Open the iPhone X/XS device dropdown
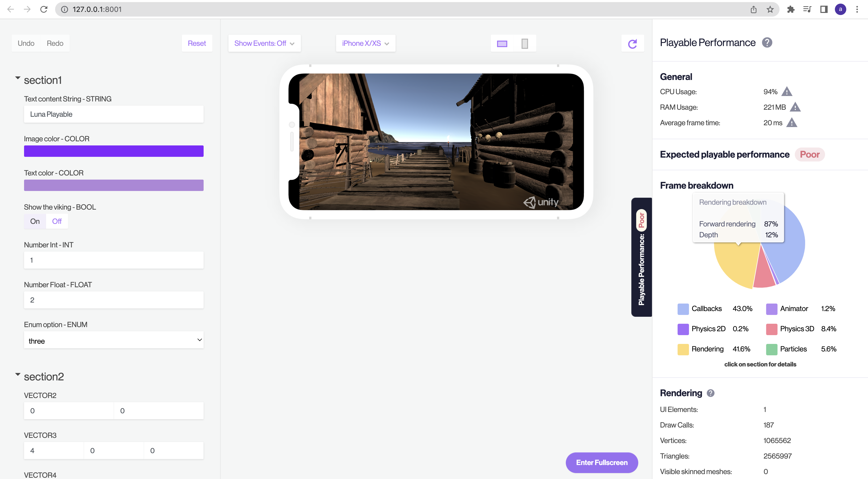 [x=365, y=43]
